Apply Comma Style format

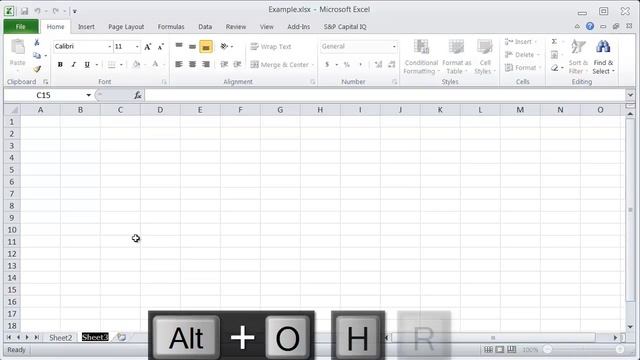(360, 64)
